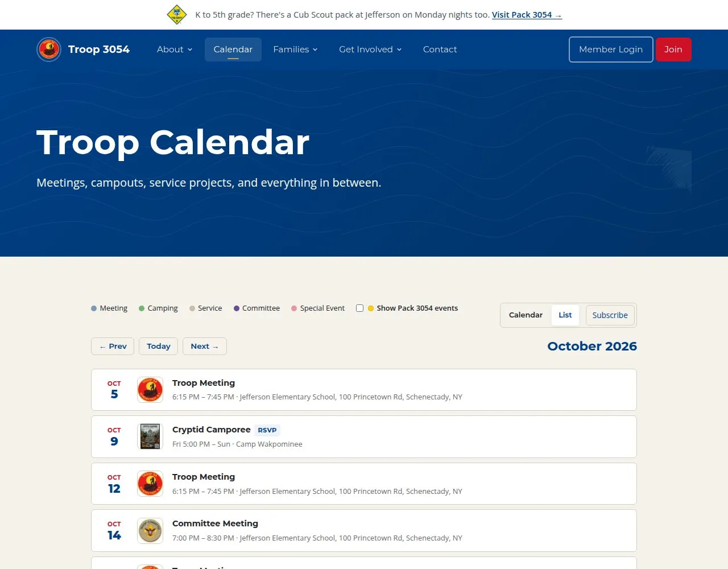
Task: Expand the Families menu
Action: pos(295,50)
